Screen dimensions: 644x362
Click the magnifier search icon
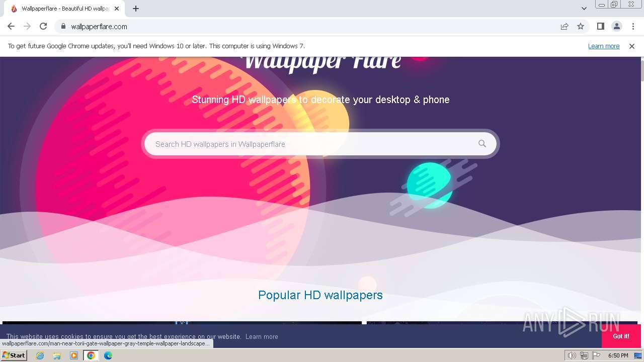click(482, 144)
